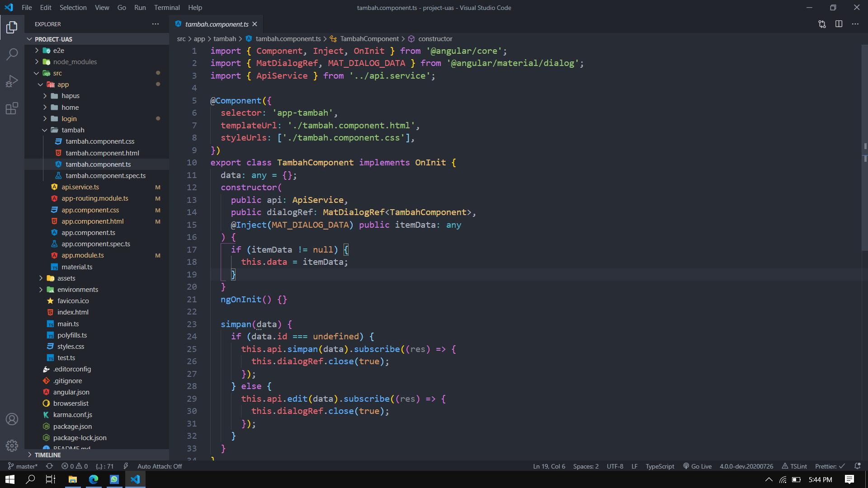This screenshot has height=488, width=868.
Task: Open the Search view in activity bar
Action: [x=12, y=54]
